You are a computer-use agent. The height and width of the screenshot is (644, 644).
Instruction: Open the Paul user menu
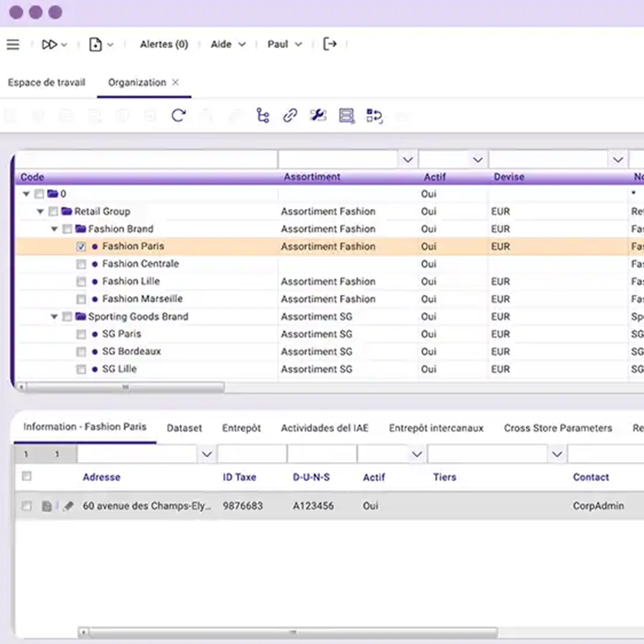[x=285, y=44]
